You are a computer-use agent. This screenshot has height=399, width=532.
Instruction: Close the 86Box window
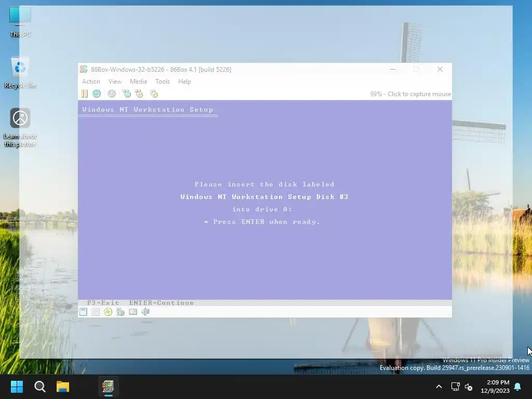(x=440, y=69)
